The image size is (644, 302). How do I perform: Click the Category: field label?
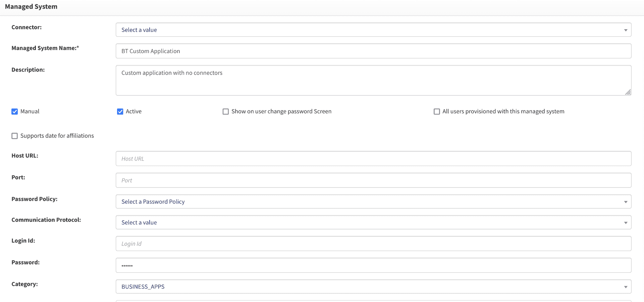pyautogui.click(x=24, y=284)
